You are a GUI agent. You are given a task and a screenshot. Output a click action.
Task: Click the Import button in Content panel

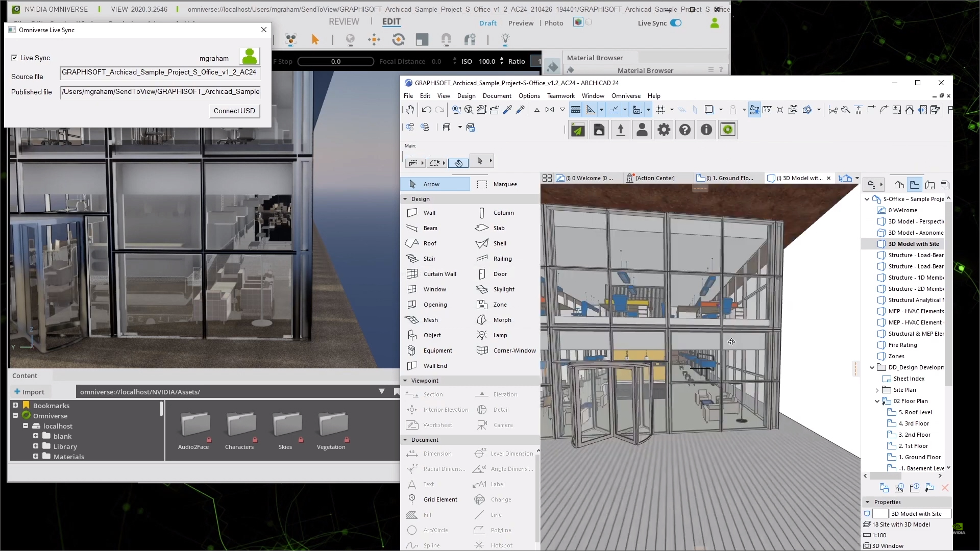click(29, 392)
